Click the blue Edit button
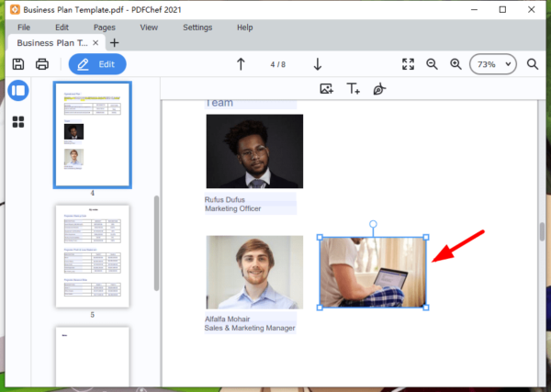The width and height of the screenshot is (551, 392). pos(97,64)
